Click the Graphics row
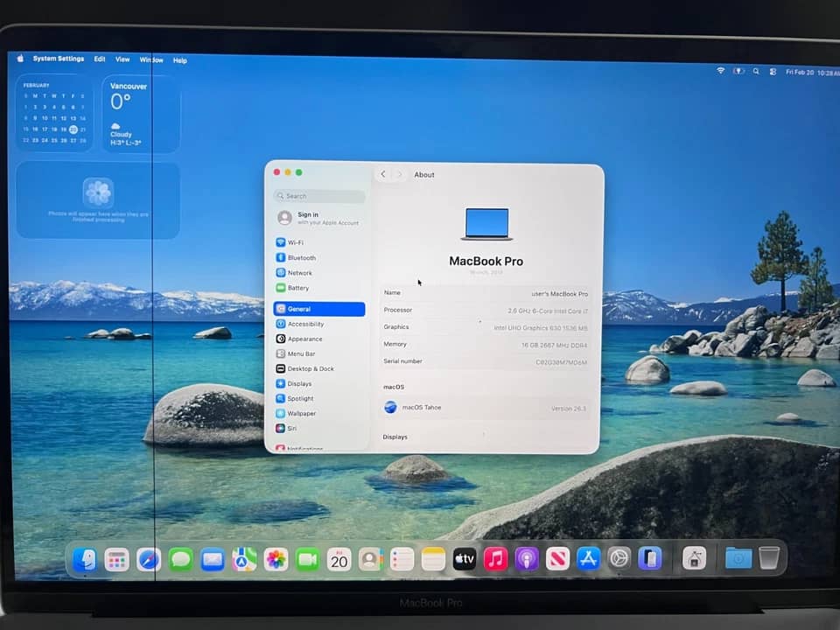 coord(486,327)
